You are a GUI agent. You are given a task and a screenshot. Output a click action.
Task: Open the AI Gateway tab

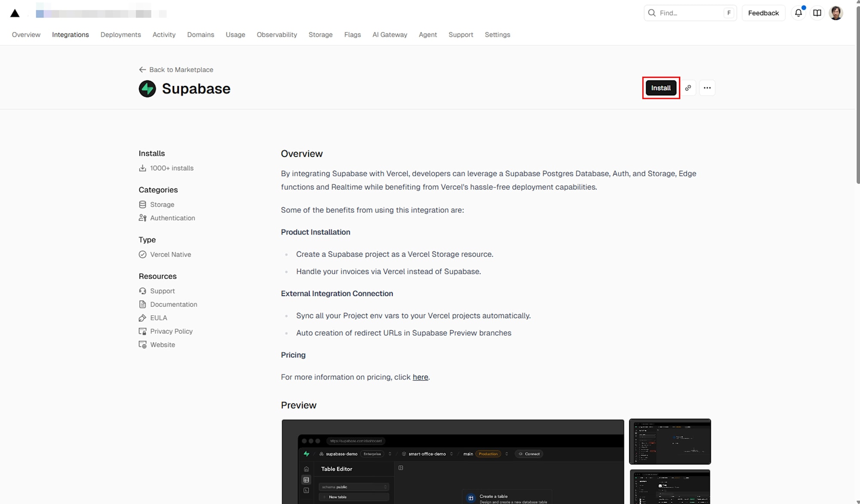pyautogui.click(x=390, y=35)
